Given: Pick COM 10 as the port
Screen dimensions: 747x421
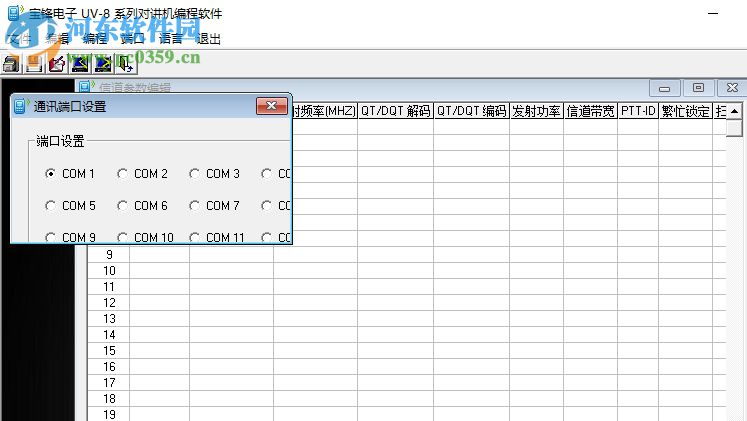Looking at the screenshot, I should pos(122,237).
